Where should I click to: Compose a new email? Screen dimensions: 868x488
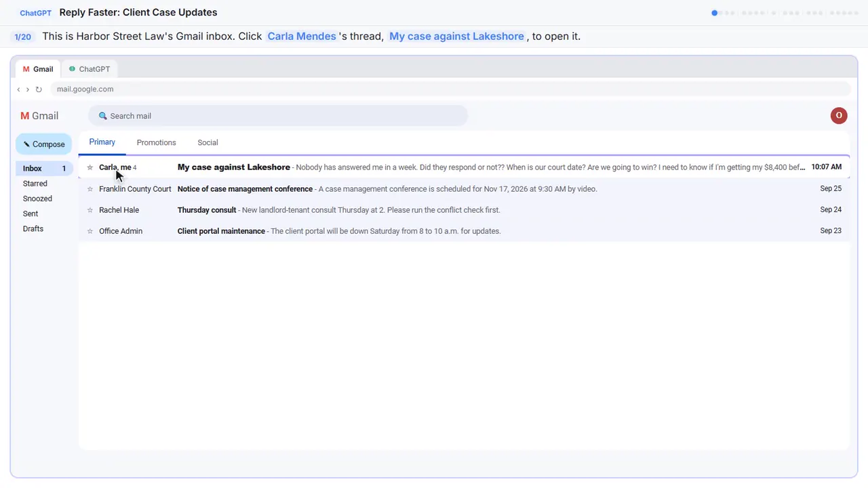click(44, 144)
